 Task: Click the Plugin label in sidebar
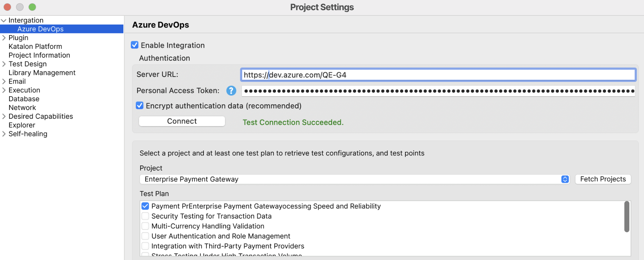click(18, 38)
